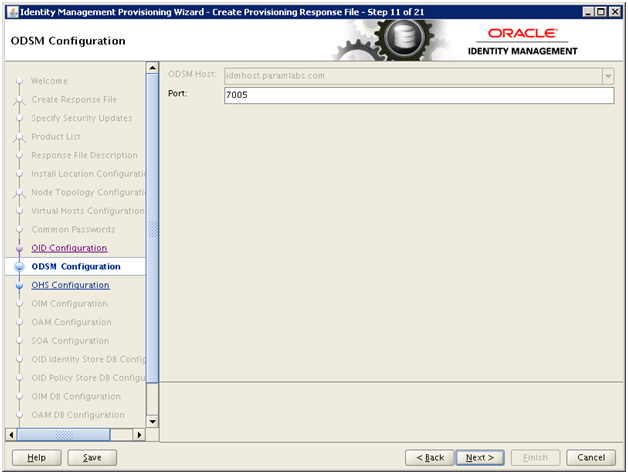
Task: Go back with the Back button
Action: [430, 457]
